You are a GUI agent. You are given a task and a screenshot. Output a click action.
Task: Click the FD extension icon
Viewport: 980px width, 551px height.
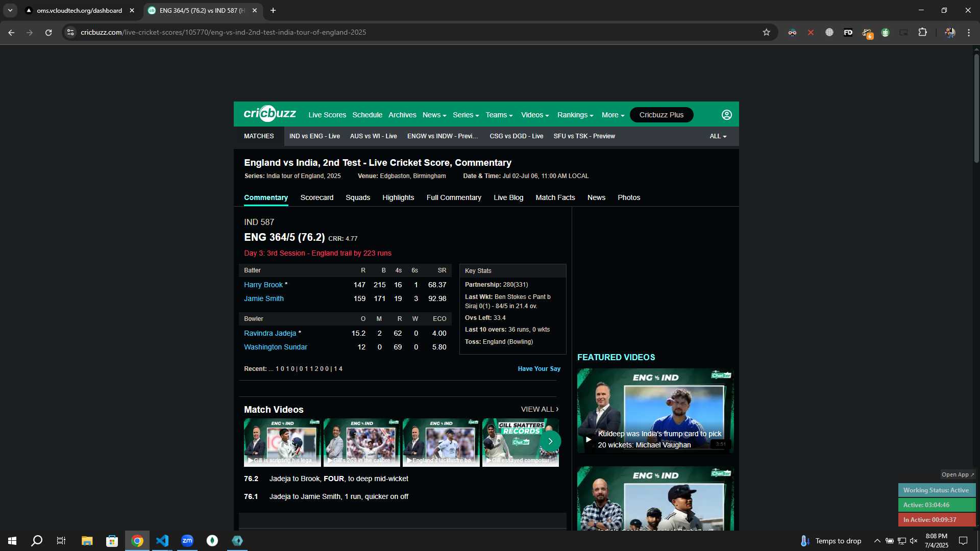848,32
